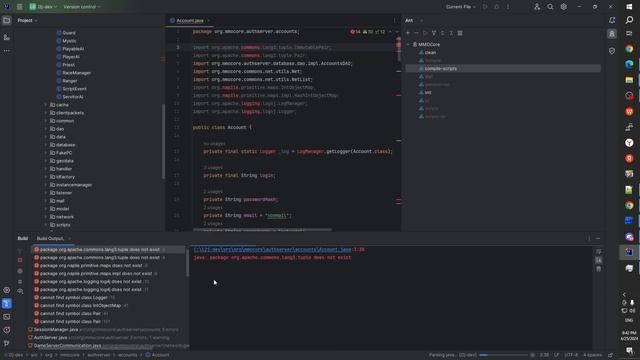640x360 pixels.
Task: Open the Git tool window icon
Action: click(7, 343)
